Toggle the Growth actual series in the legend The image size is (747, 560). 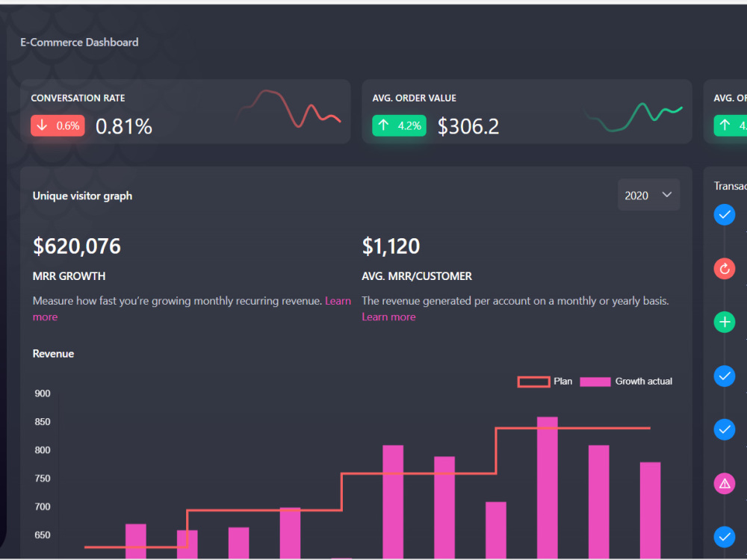coord(626,382)
